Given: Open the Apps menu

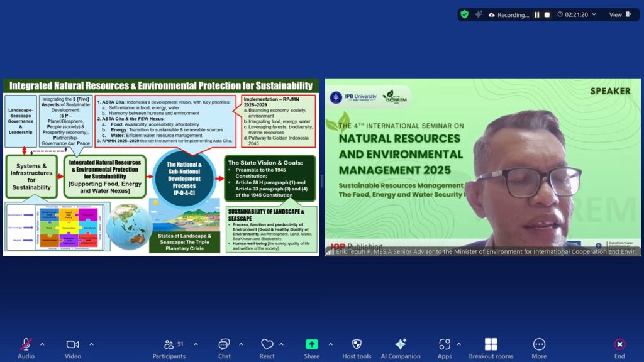Looking at the screenshot, I should (445, 345).
